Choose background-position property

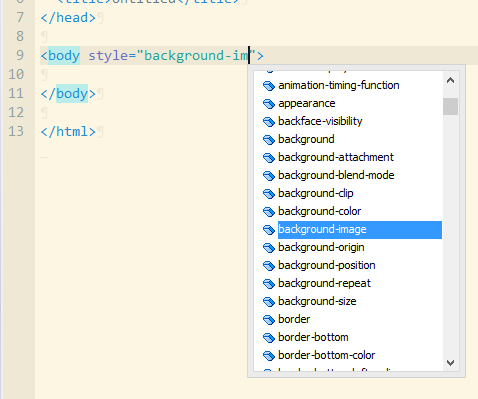327,266
